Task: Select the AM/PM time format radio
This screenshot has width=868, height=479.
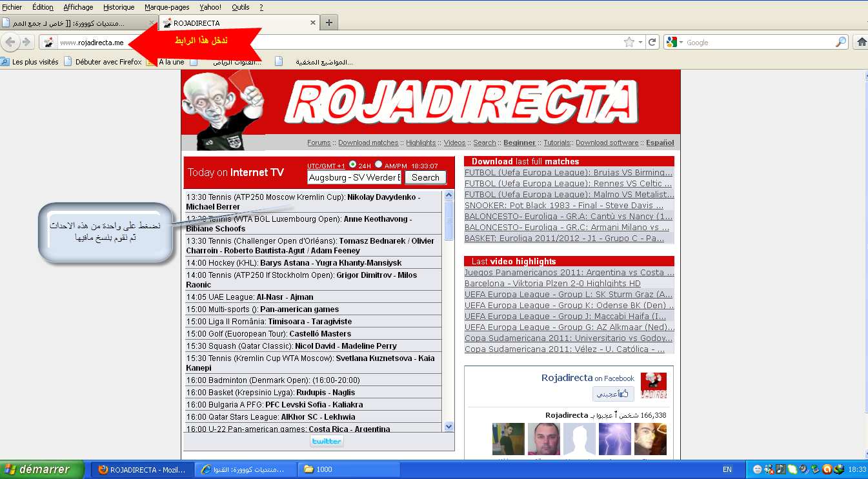Action: pyautogui.click(x=378, y=164)
